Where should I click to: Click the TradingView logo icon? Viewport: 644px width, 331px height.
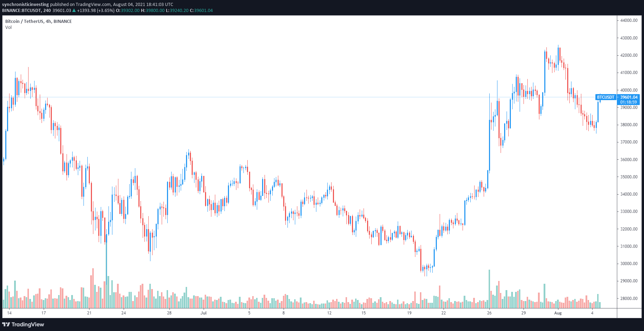(6, 324)
